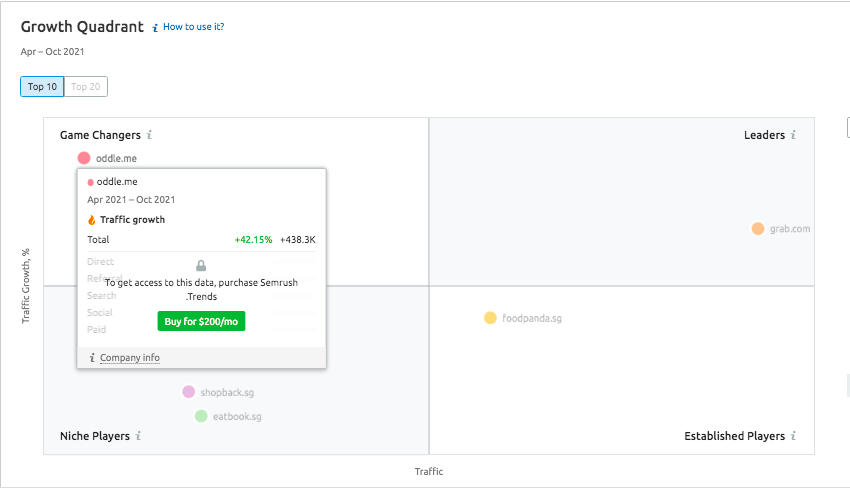This screenshot has width=850, height=490.
Task: Click the 'Apr 2021 – Oct 2021' tooltip date
Action: click(131, 199)
